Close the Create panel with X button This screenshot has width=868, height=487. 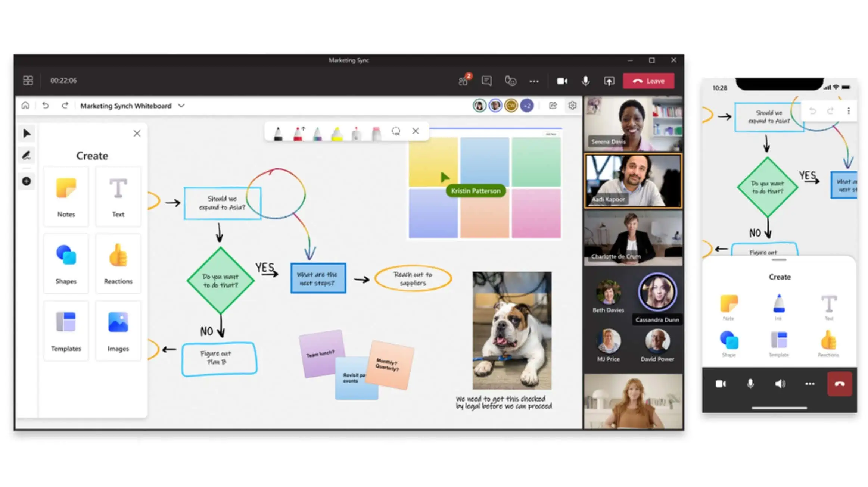click(137, 133)
